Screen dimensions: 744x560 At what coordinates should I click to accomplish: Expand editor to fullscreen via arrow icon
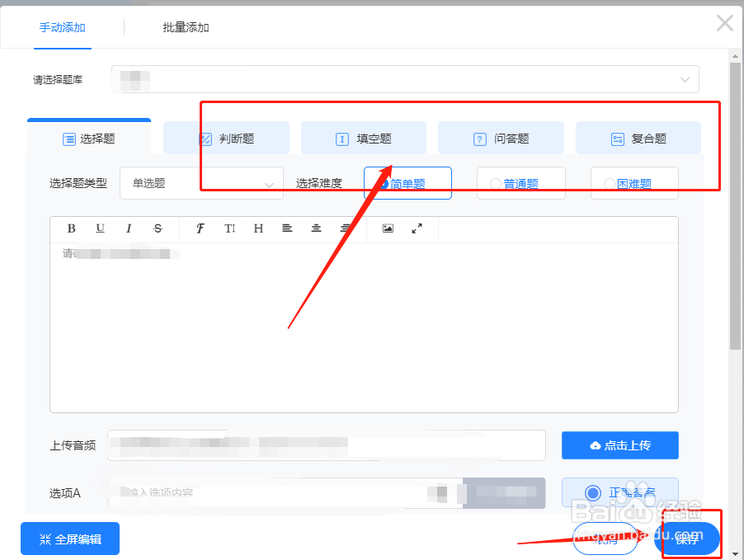[417, 229]
